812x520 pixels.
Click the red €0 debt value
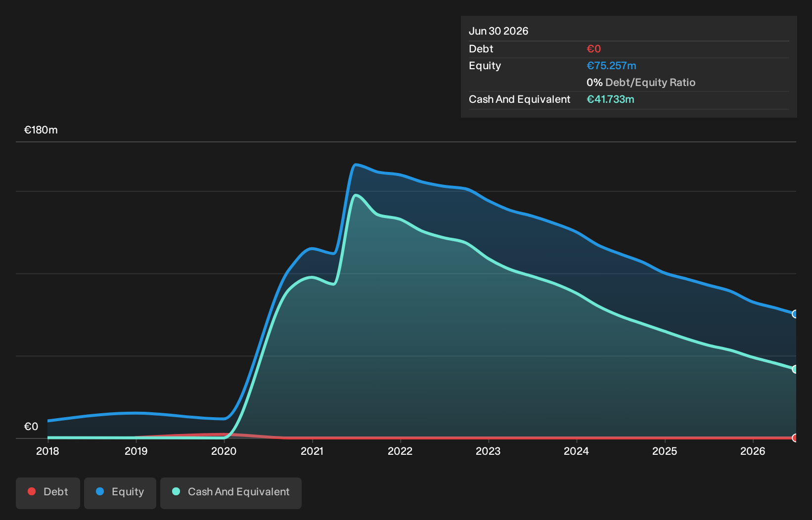click(x=593, y=49)
